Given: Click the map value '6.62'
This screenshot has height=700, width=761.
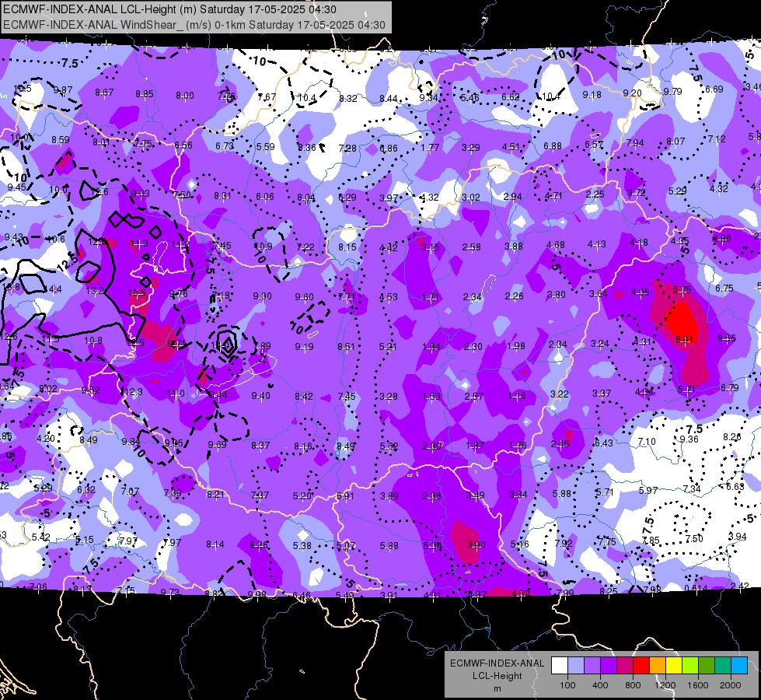Looking at the screenshot, I should [x=511, y=97].
